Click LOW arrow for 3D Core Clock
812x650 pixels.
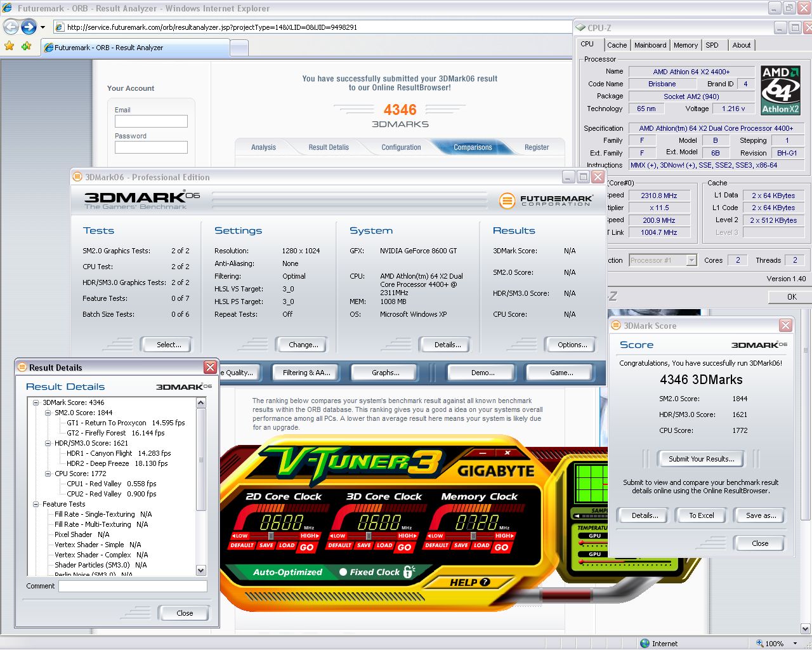pos(337,536)
